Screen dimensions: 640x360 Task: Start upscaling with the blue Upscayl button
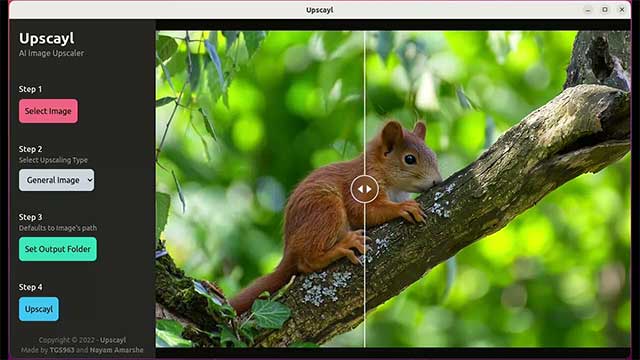(39, 309)
